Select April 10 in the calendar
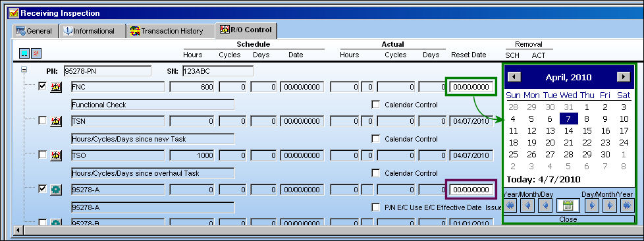The width and height of the screenshot is (644, 241). point(624,119)
